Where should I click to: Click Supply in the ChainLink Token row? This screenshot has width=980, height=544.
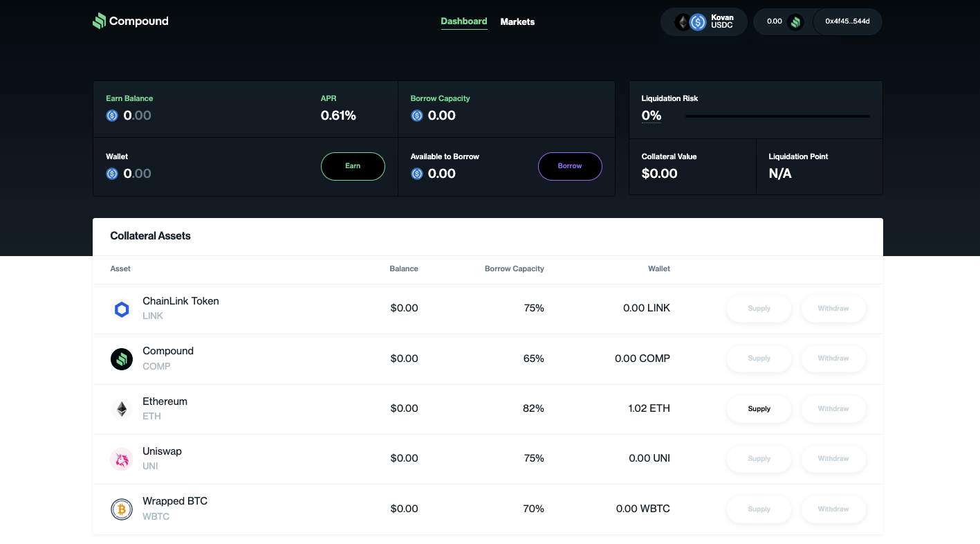pos(759,309)
